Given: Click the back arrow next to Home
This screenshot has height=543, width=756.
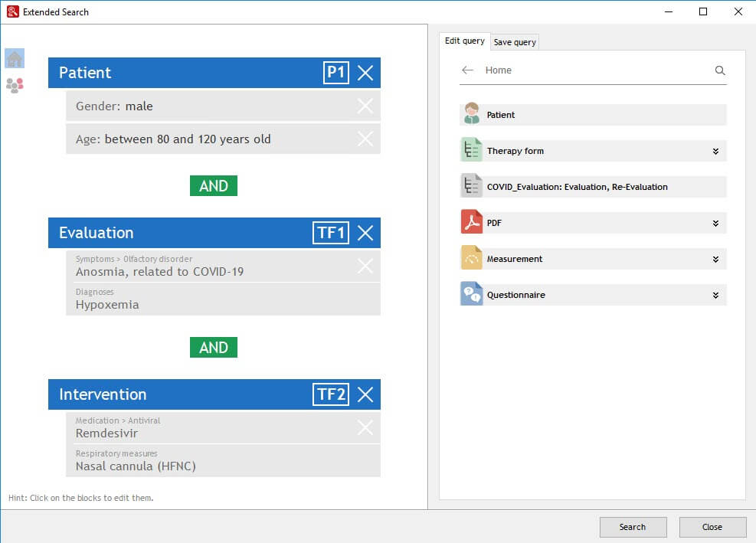Looking at the screenshot, I should pos(467,70).
